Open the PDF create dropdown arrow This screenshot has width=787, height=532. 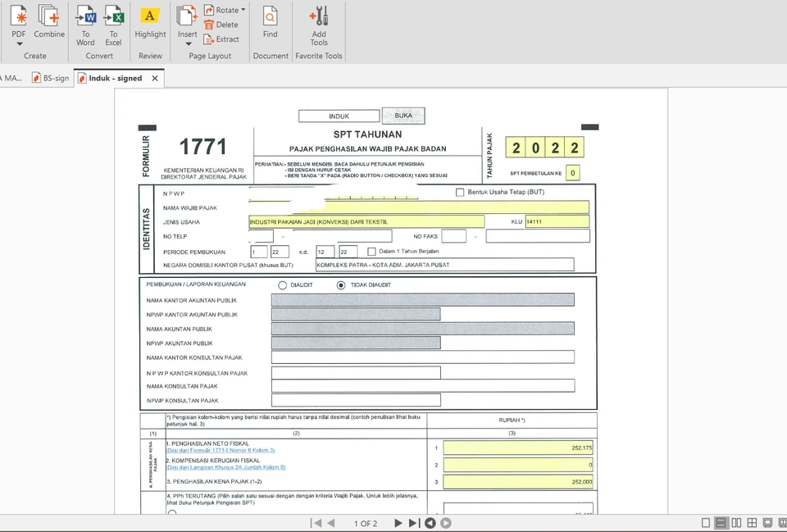(x=19, y=43)
